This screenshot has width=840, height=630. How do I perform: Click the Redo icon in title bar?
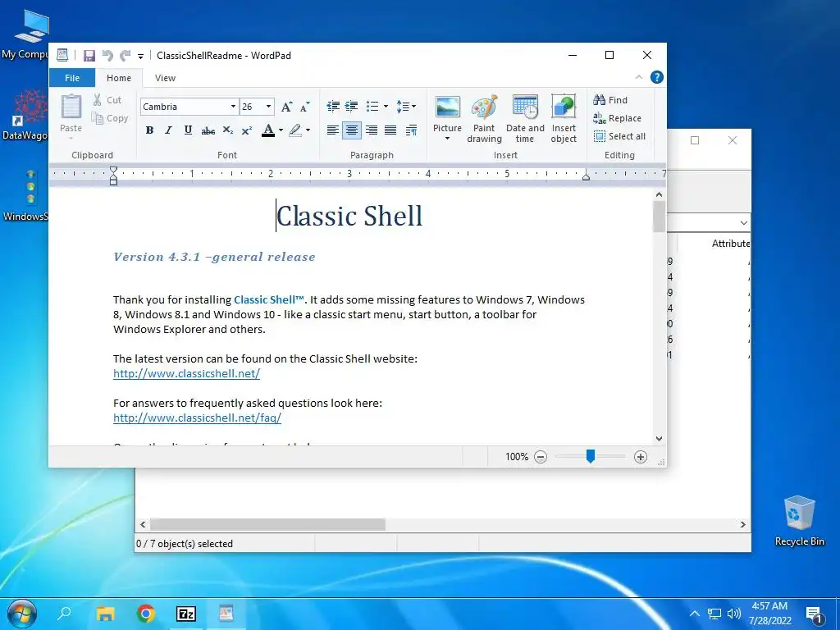tap(126, 55)
